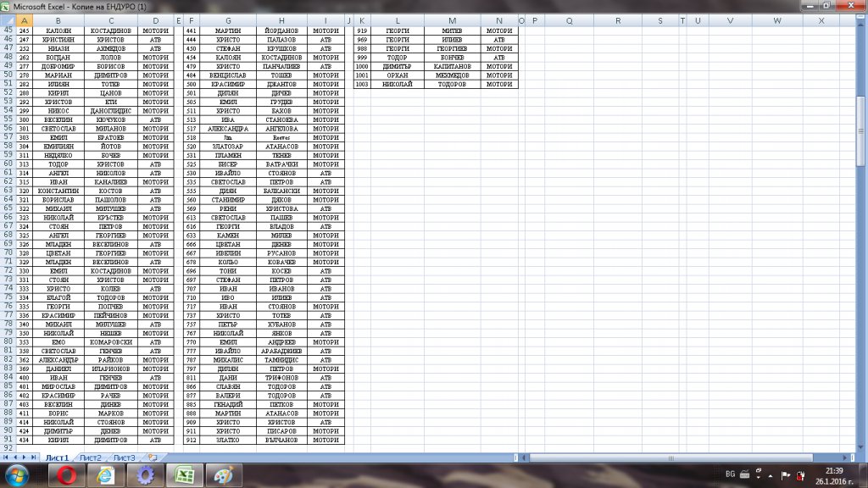The width and height of the screenshot is (868, 488).
Task: Select column A header
Action: point(24,20)
